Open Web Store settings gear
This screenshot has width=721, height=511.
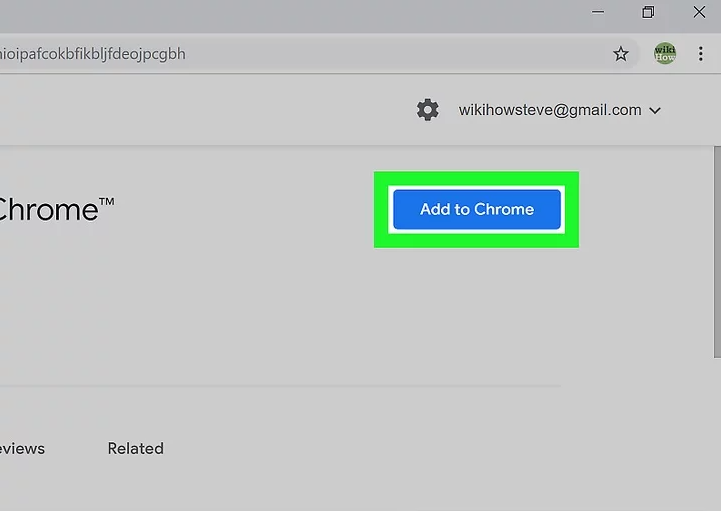(x=427, y=110)
